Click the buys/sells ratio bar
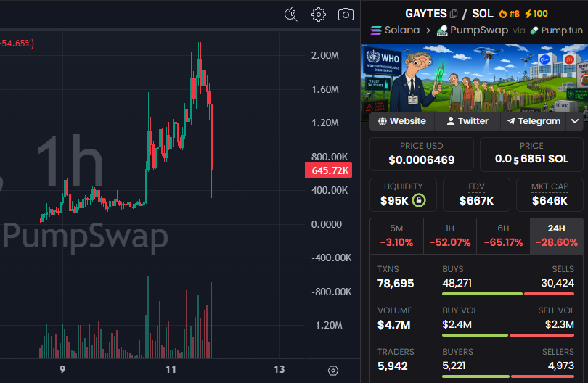 (x=508, y=294)
